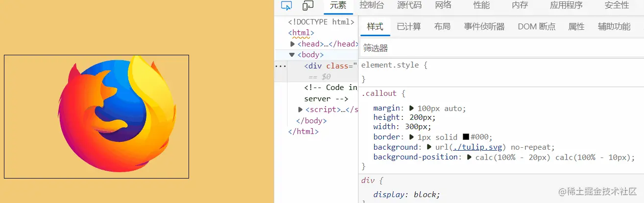Select the 辅助功能 sidebar tab
This screenshot has height=203, width=644.
(614, 26)
